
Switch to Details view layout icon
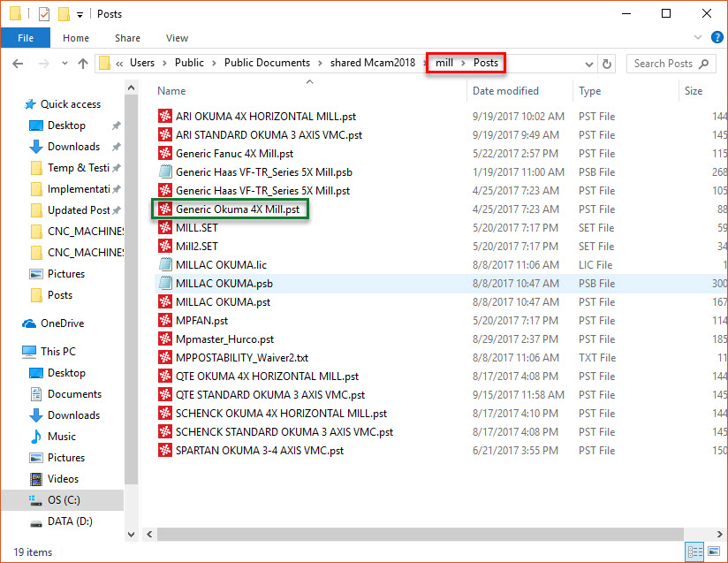point(694,552)
